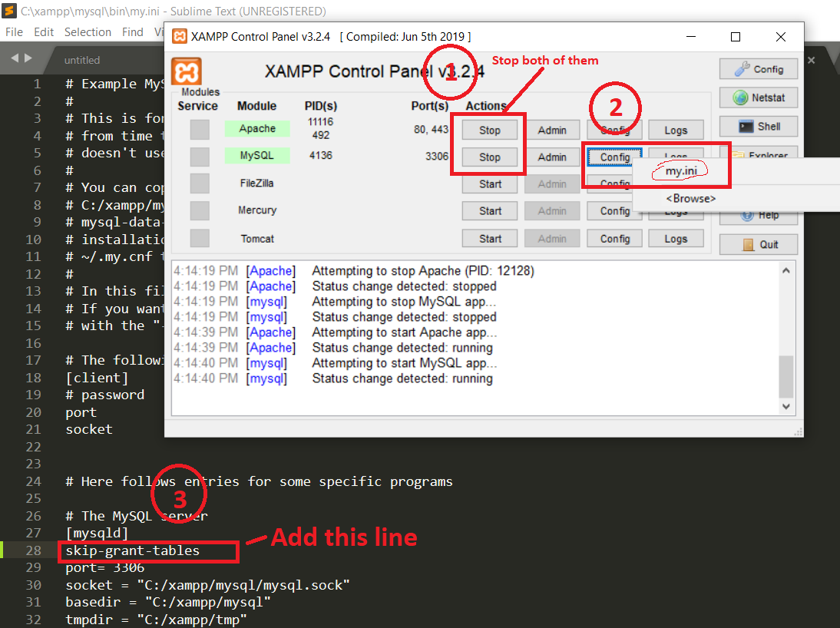This screenshot has width=840, height=628.
Task: Select my.ini from the config menu
Action: point(681,171)
